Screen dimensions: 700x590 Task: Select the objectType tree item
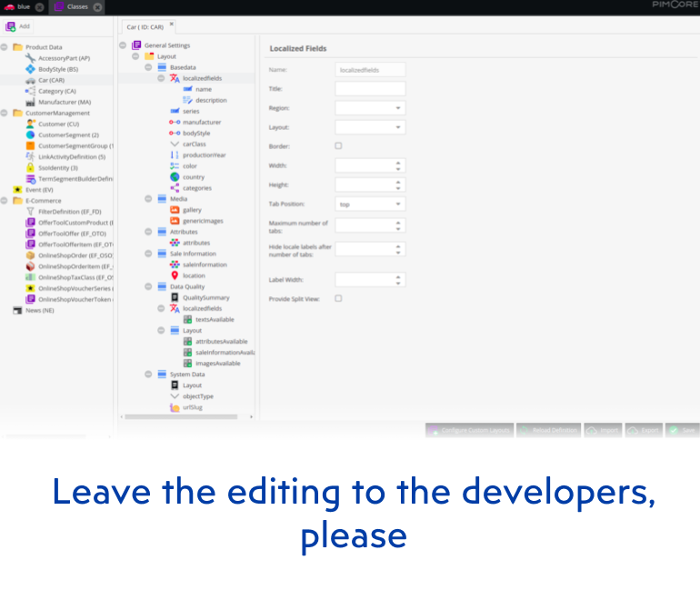(x=198, y=396)
